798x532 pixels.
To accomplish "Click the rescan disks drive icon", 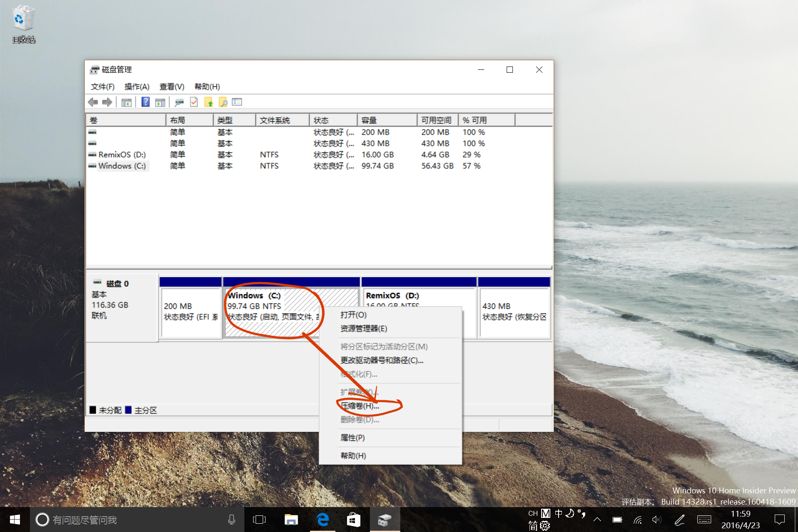I will coord(179,102).
